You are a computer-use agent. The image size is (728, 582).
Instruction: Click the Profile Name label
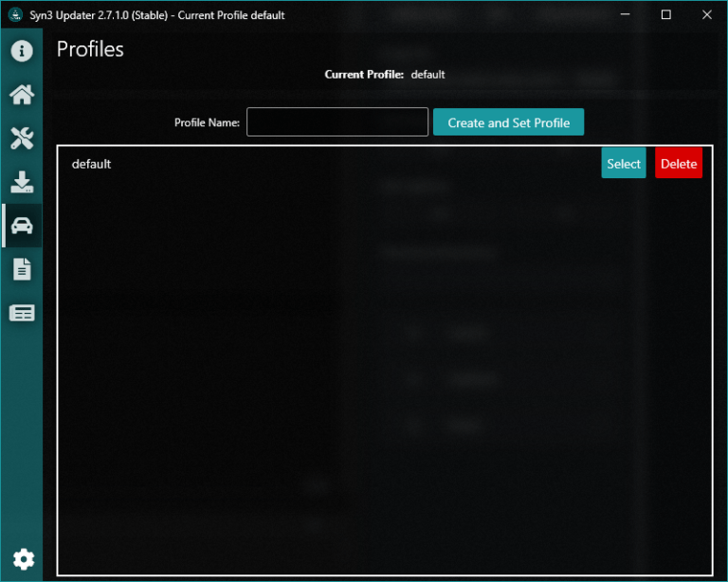coord(207,122)
